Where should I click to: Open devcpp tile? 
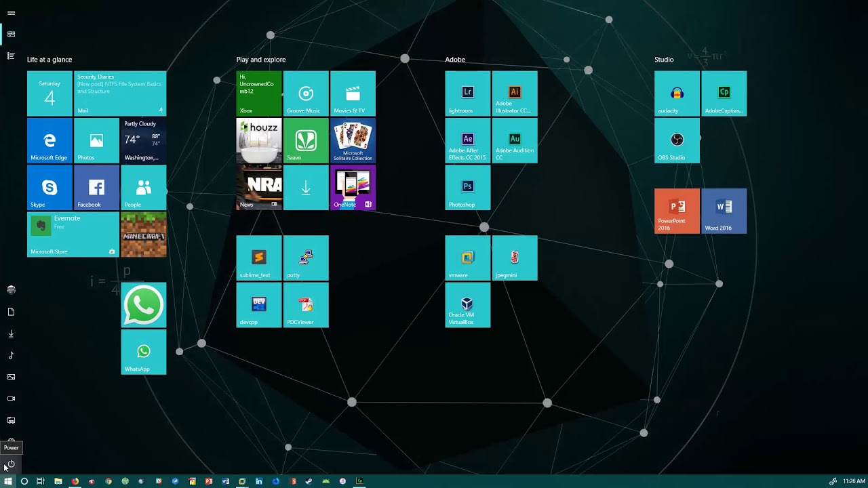[x=258, y=305]
